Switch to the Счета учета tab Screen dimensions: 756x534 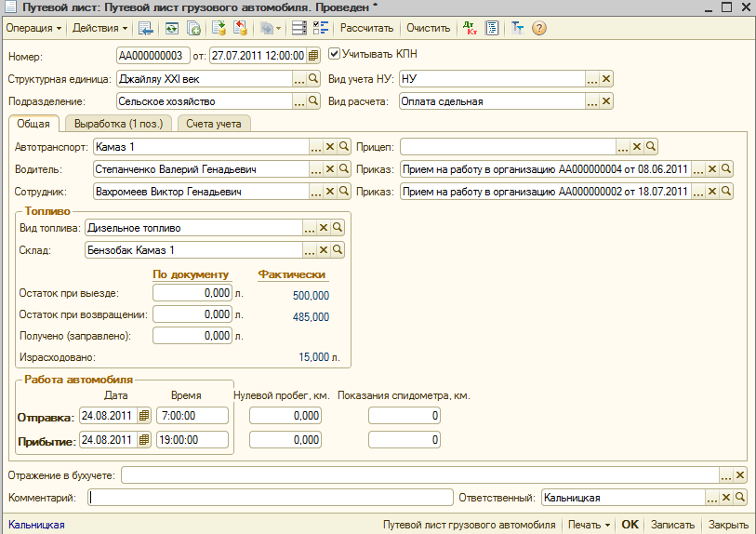pos(213,124)
